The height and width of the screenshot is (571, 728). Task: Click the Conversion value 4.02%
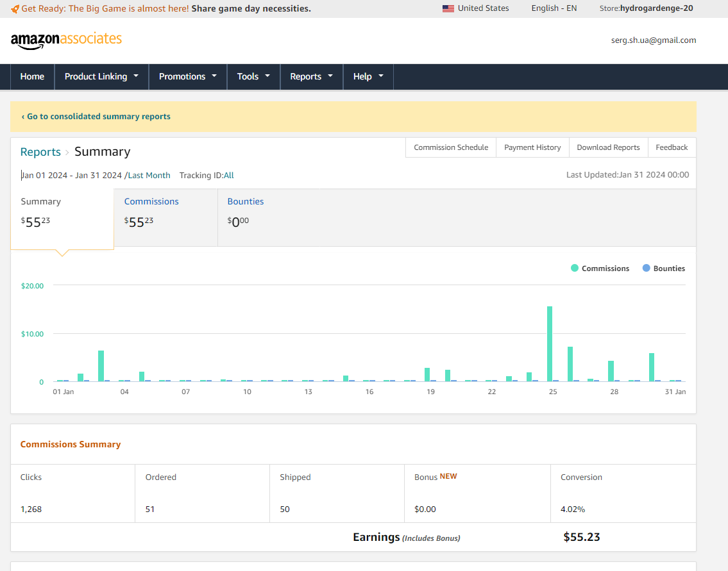pos(573,509)
